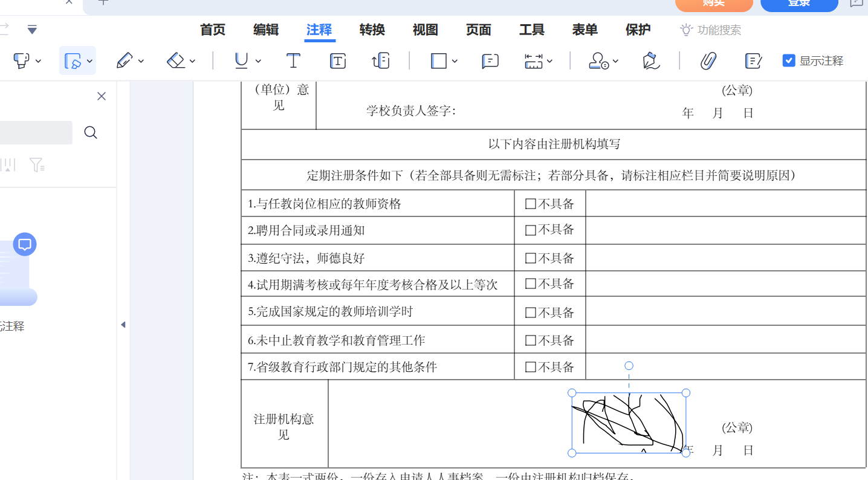
Task: Activate the text comment tool
Action: [293, 60]
